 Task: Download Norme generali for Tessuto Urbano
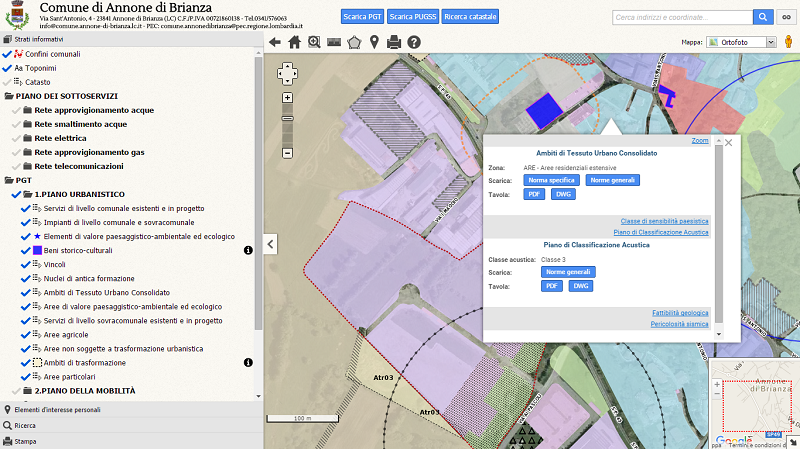612,180
